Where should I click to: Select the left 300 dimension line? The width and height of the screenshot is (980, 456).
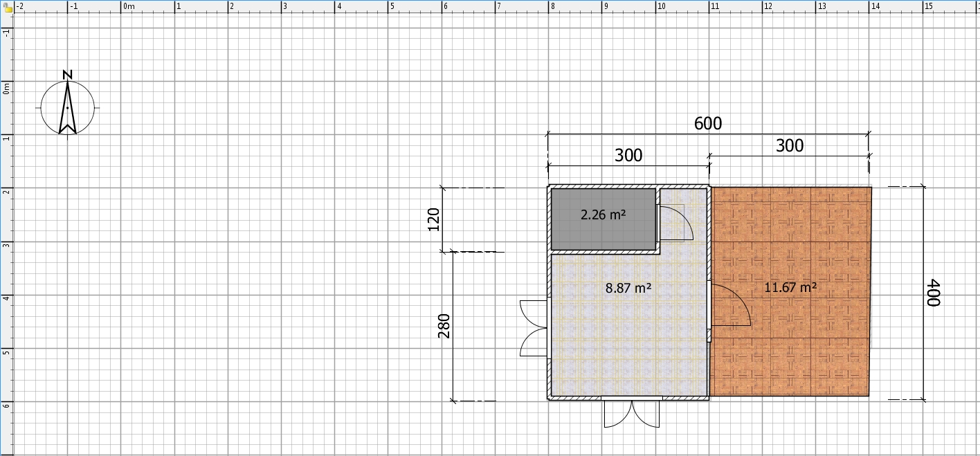(x=628, y=156)
